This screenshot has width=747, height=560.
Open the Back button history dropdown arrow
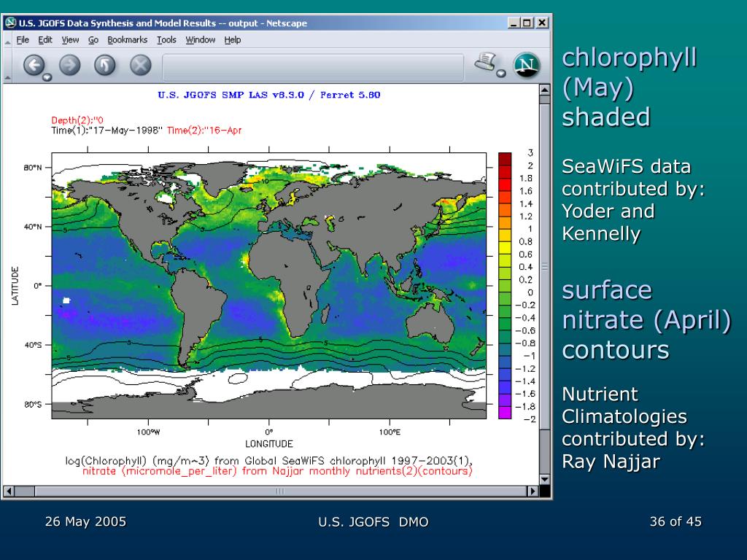tap(47, 77)
